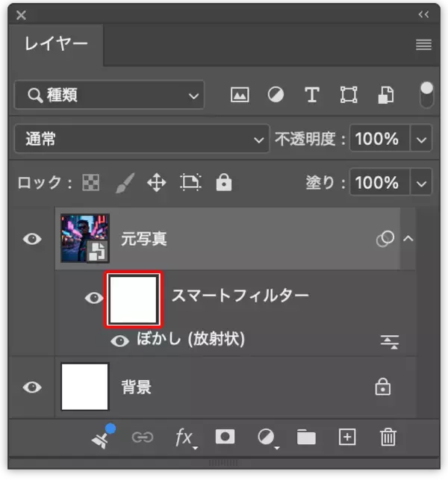Viewport: 448px width, 480px height.
Task: Close the Layers panel
Action: (21, 15)
